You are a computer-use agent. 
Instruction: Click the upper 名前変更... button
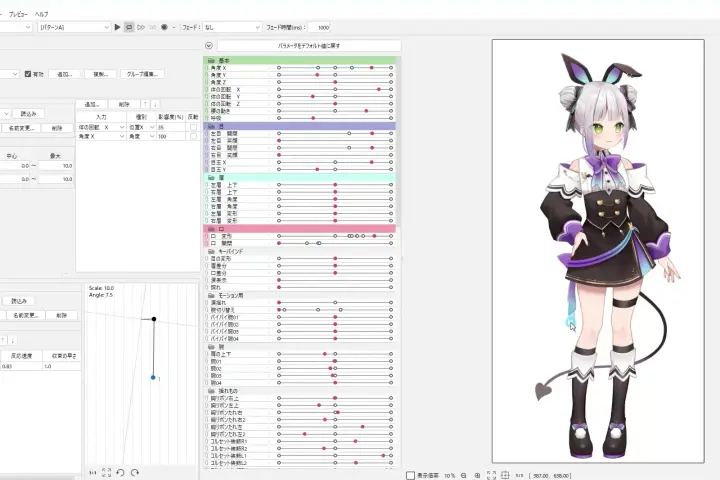22,128
